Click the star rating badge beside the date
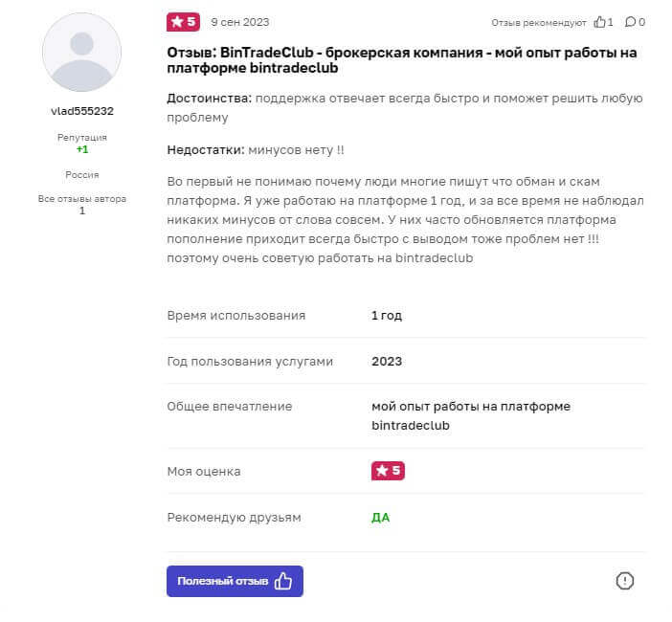The image size is (672, 622). pyautogui.click(x=183, y=22)
